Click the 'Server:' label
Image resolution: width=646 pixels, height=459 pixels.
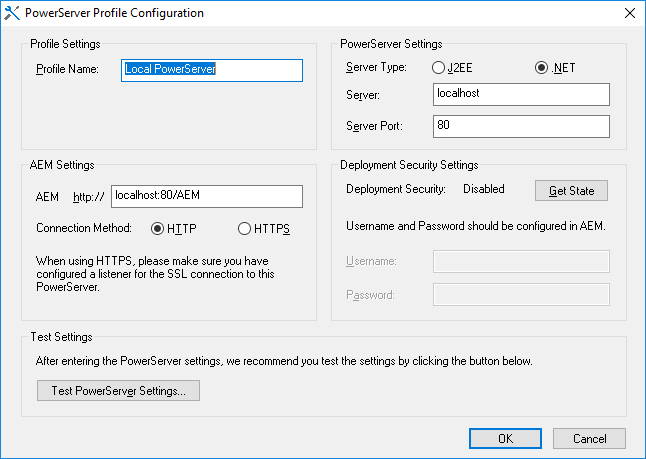[x=363, y=95]
